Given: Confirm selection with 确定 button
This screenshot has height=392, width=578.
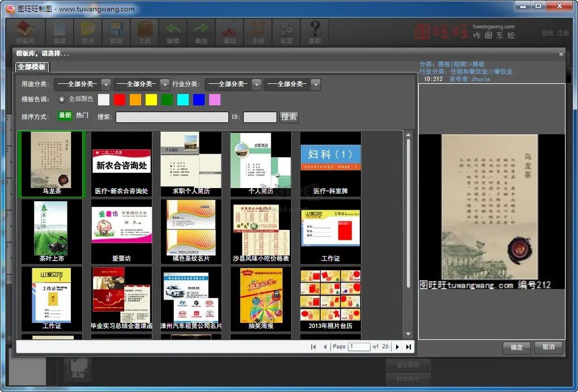Looking at the screenshot, I should pos(516,348).
